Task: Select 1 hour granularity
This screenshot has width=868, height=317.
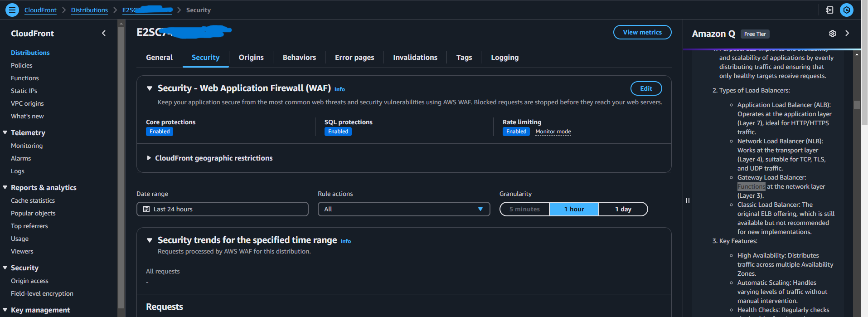Action: click(574, 209)
